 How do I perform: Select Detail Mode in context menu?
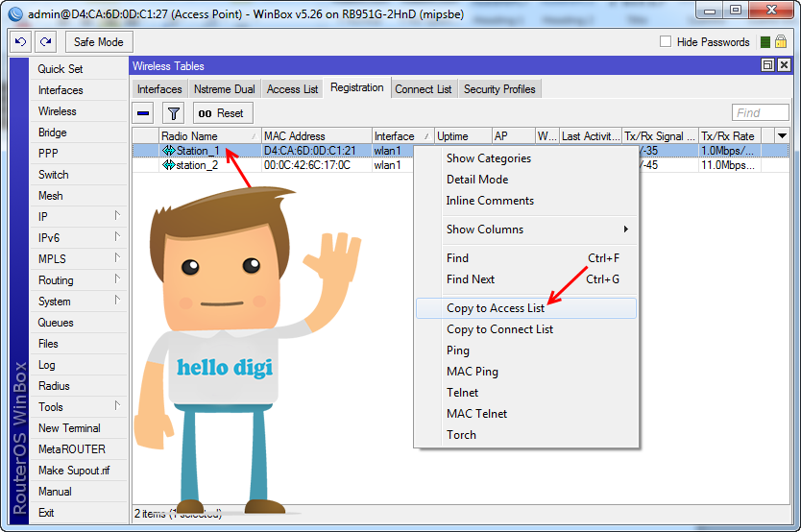click(x=526, y=180)
